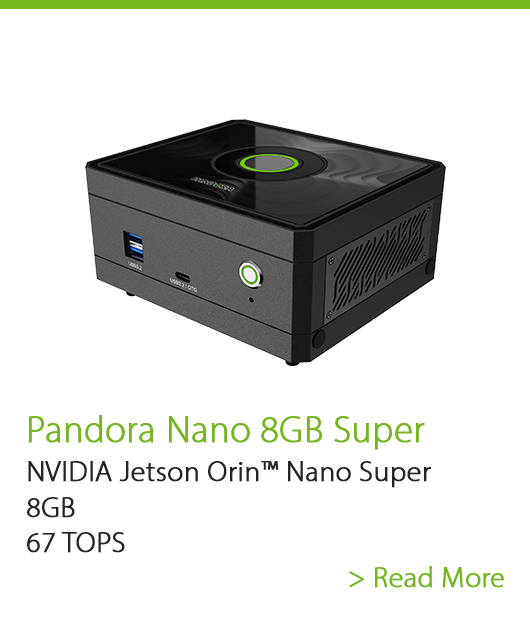Screen dimensions: 530x620
Task: Click the round power button on device front
Action: [250, 274]
